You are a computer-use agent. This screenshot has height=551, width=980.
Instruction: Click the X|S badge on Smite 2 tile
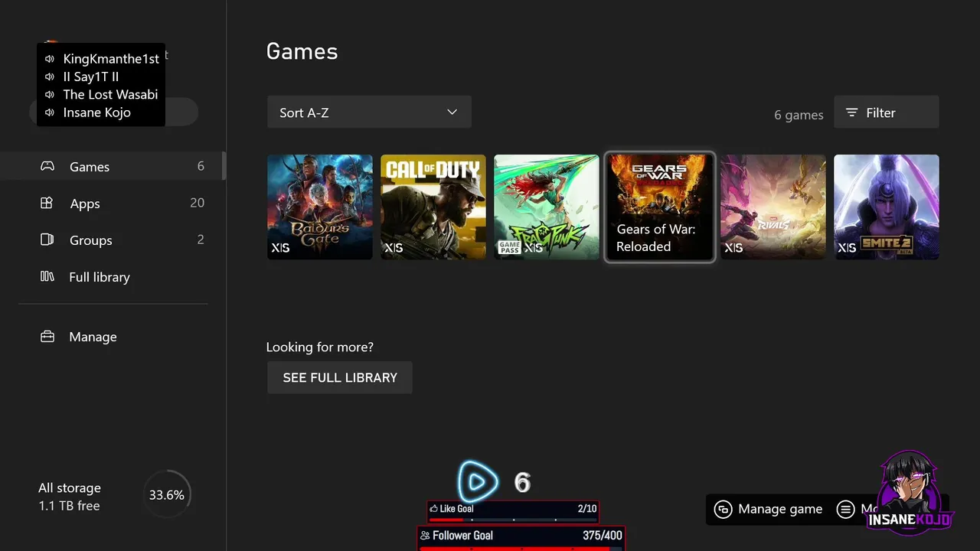847,248
